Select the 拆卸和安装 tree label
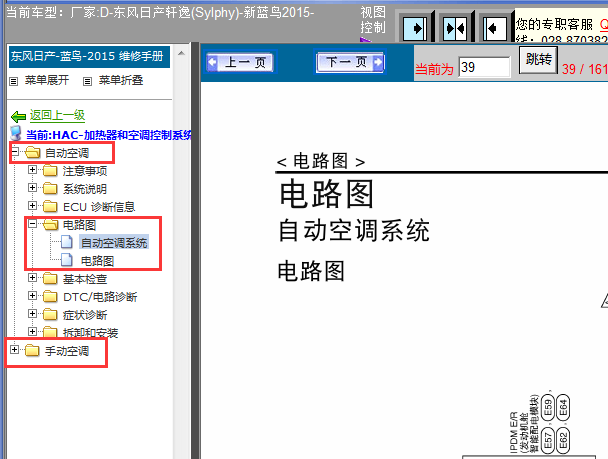 click(x=90, y=333)
